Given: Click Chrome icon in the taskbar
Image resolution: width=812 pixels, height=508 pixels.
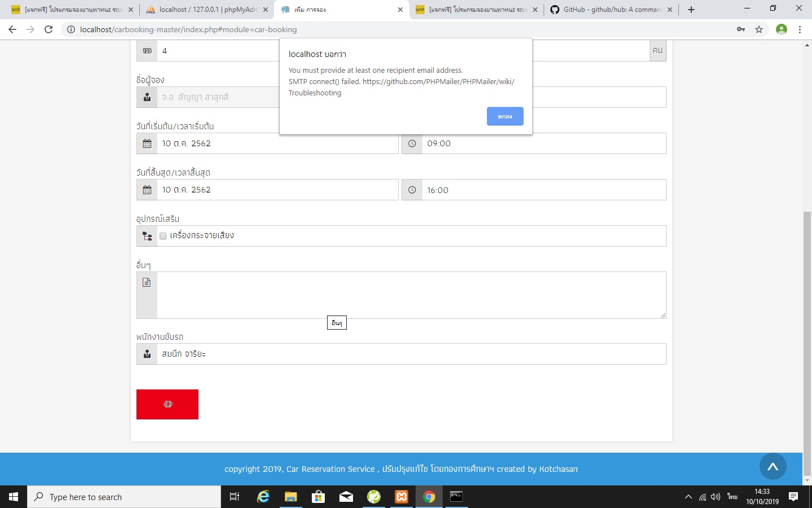Looking at the screenshot, I should pyautogui.click(x=429, y=497).
